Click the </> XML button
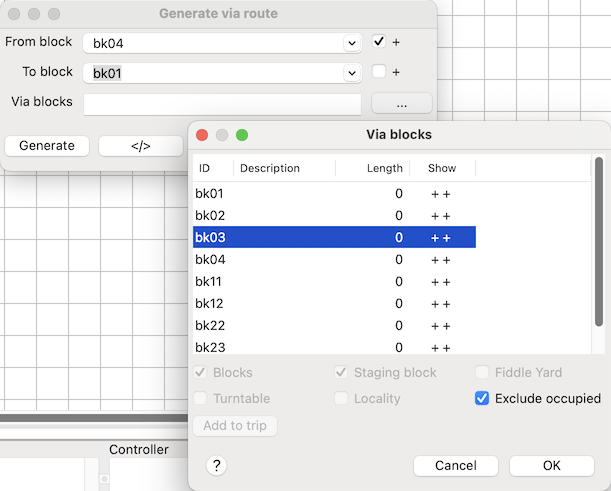The height and width of the screenshot is (491, 611). tap(140, 146)
